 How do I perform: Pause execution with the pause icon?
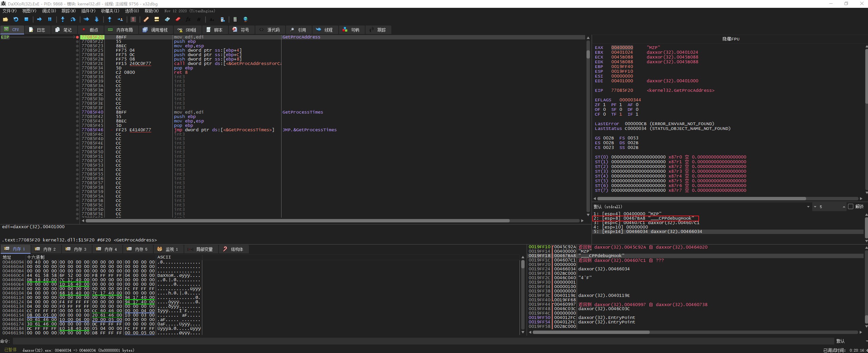[50, 19]
